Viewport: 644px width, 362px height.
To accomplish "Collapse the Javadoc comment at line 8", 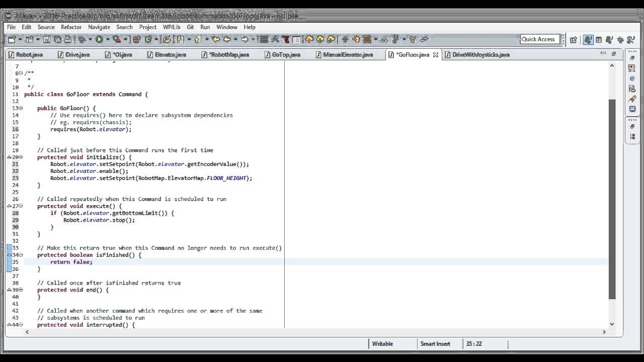I will coord(21,73).
